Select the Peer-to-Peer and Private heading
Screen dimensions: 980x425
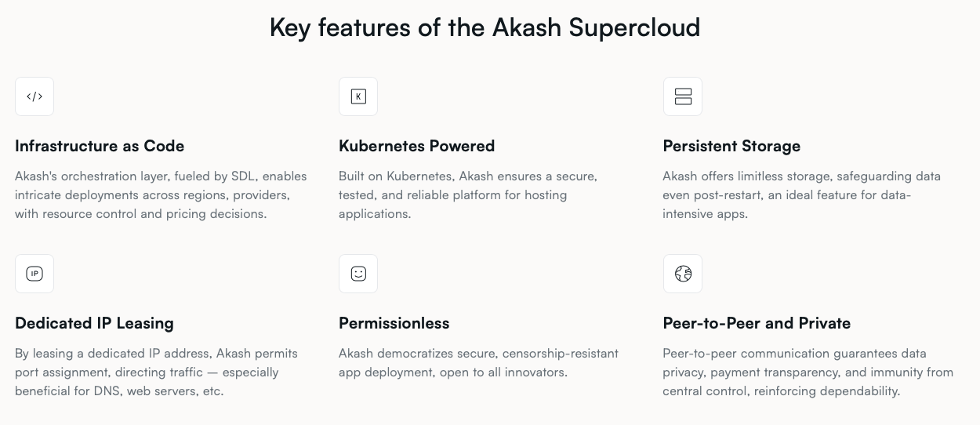(x=757, y=323)
